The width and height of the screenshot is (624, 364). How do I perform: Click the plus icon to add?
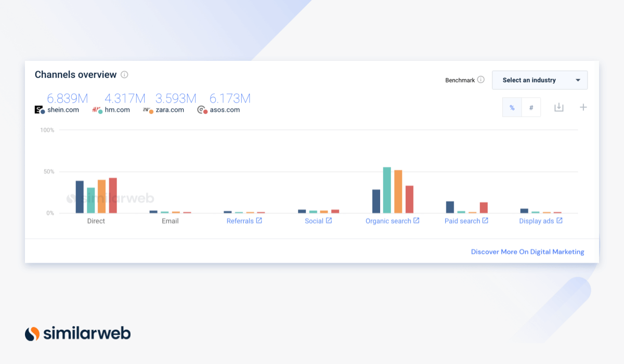tap(583, 107)
